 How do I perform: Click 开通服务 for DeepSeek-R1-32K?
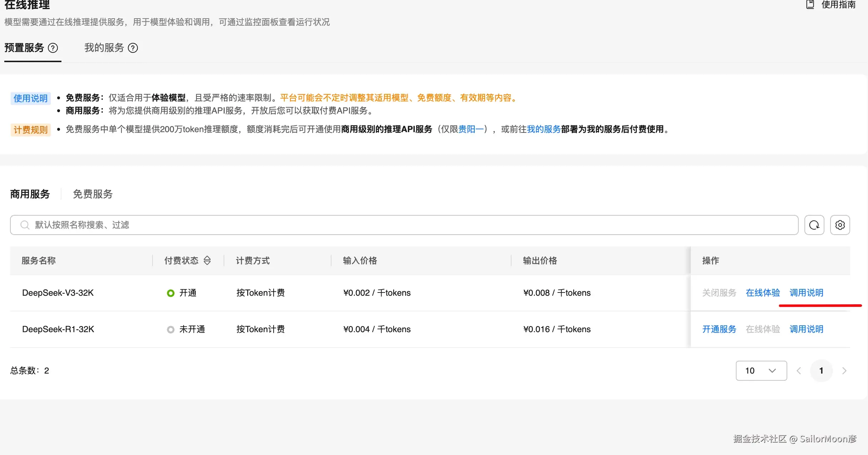719,329
